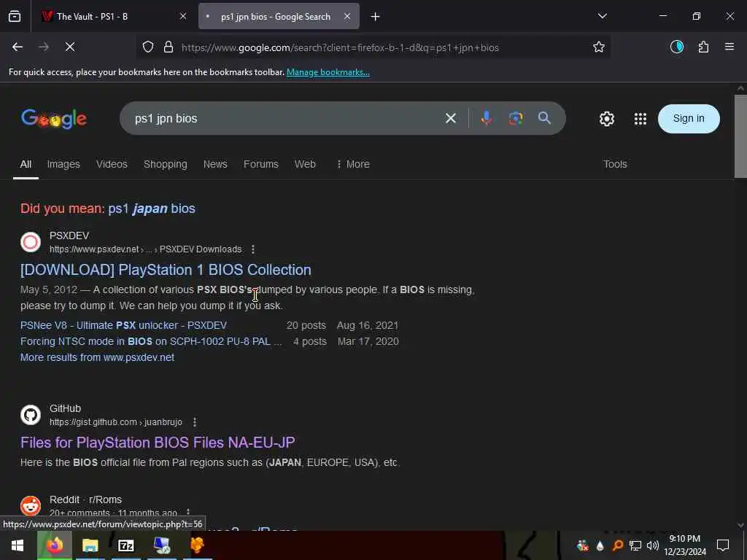This screenshot has width=747, height=560.
Task: Open Manage bookmarks link
Action: 328,72
